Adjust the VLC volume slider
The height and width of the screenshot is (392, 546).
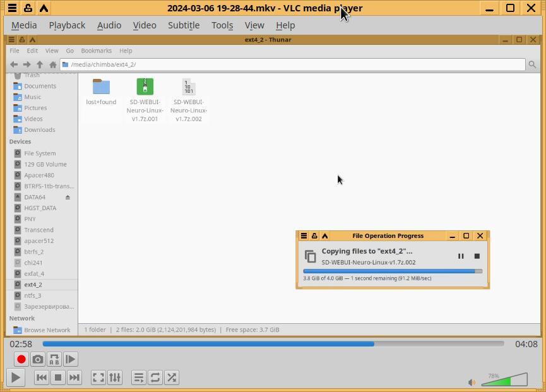pyautogui.click(x=504, y=379)
